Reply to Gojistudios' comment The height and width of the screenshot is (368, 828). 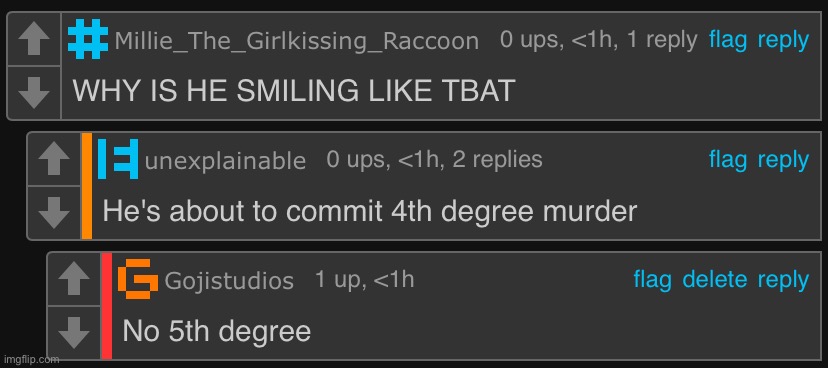coord(783,281)
